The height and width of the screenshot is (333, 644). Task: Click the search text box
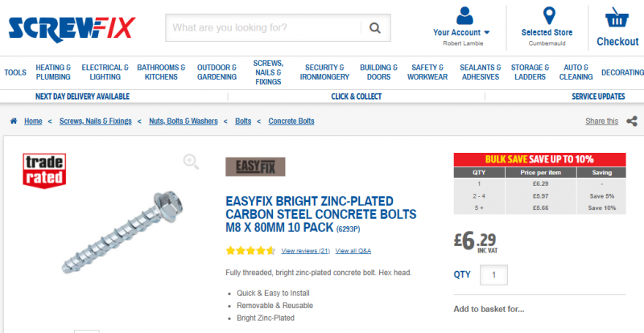[x=263, y=28]
